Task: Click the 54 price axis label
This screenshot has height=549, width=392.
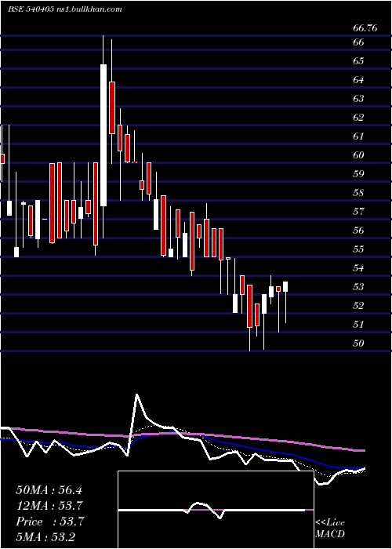Action: tap(359, 268)
